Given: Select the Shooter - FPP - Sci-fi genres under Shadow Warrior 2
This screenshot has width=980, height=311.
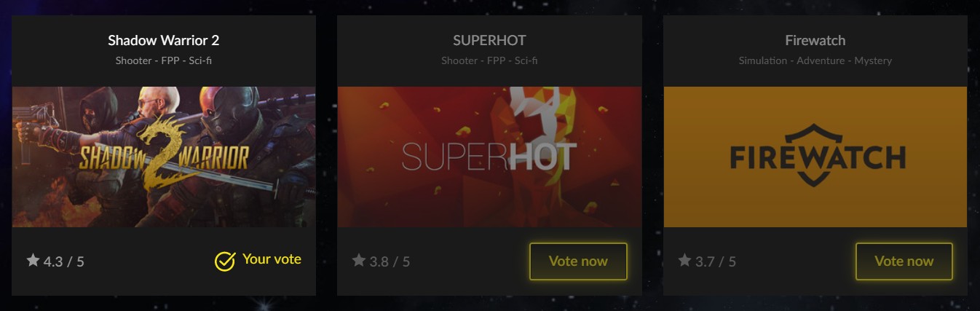Looking at the screenshot, I should [x=164, y=60].
